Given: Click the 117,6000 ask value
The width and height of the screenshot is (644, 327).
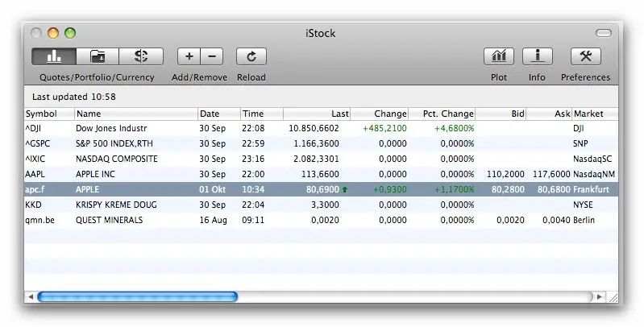Looking at the screenshot, I should (x=551, y=174).
